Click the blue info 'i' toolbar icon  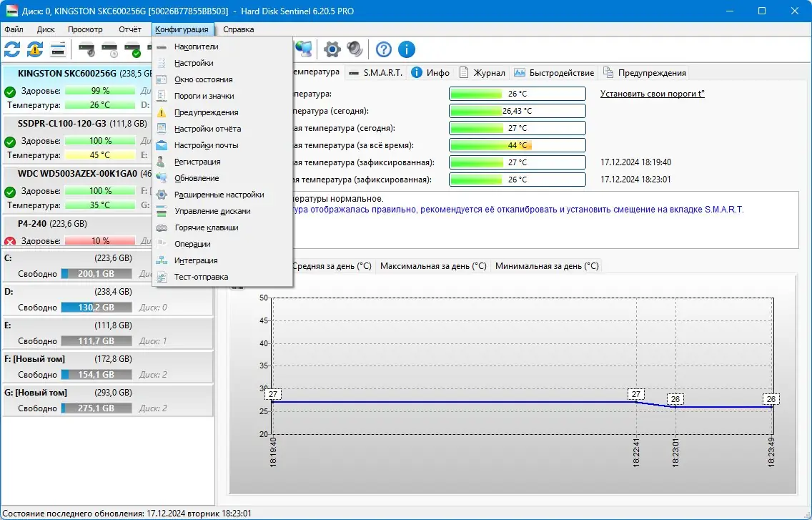[407, 49]
